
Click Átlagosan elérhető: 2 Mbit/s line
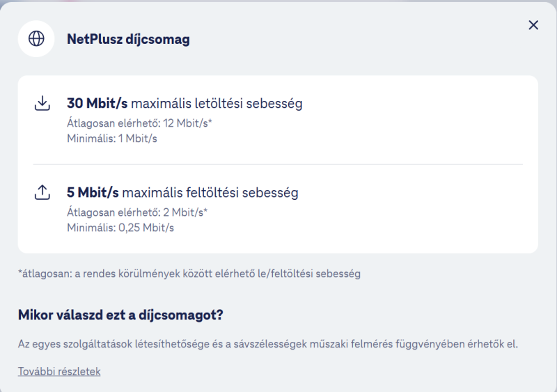click(137, 212)
